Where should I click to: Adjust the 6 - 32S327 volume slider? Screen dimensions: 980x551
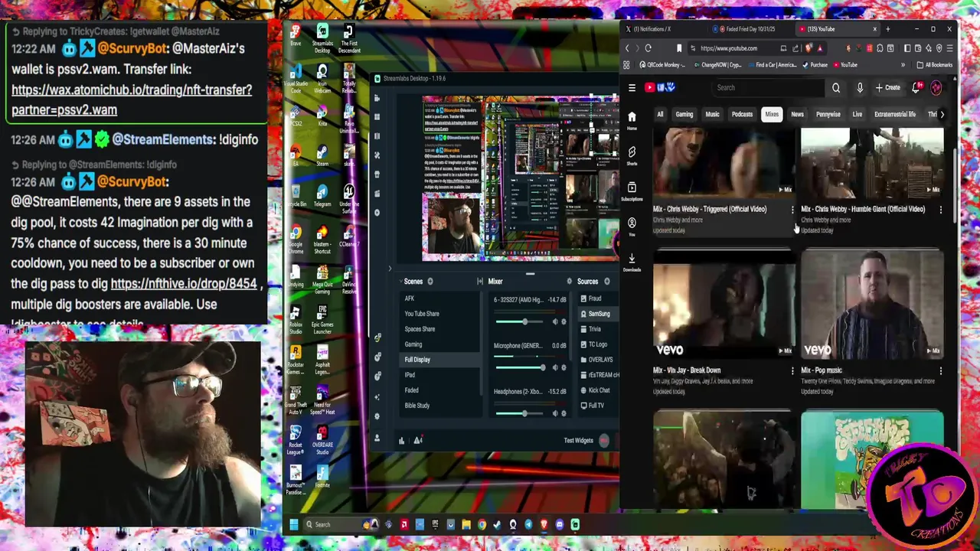click(x=521, y=322)
